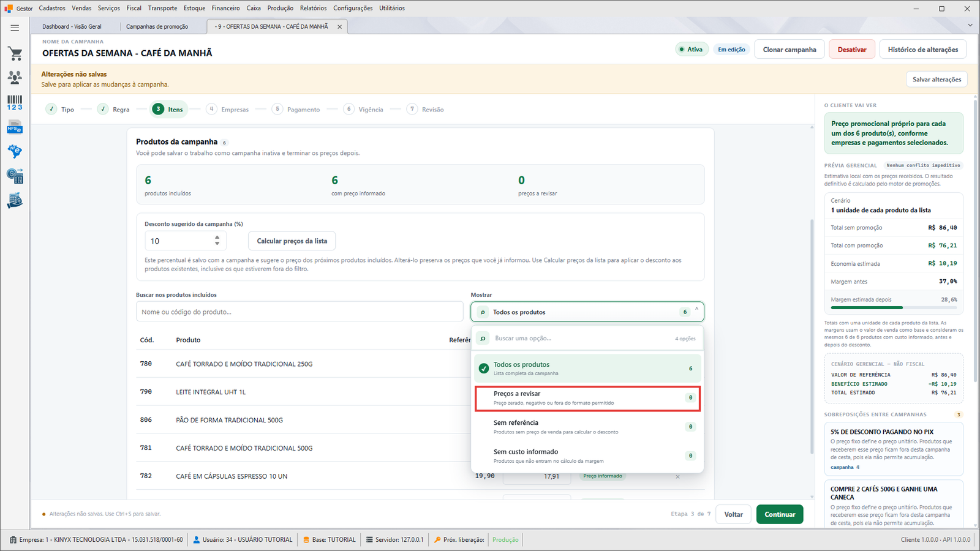Jump to step 6 Vigência

click(363, 110)
